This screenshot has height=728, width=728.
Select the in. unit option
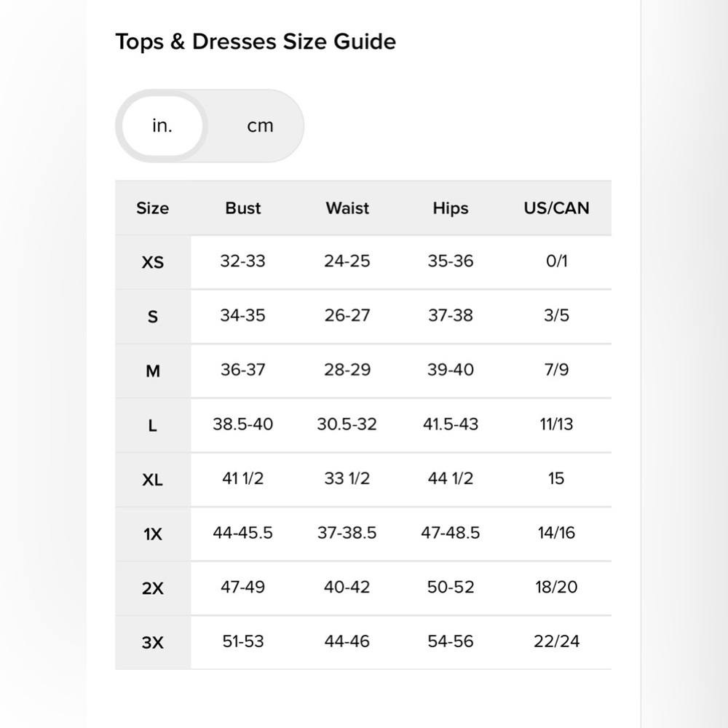(162, 126)
